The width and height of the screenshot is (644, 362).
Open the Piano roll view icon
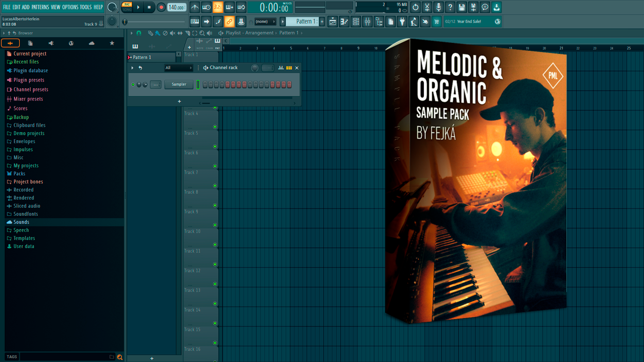[344, 21]
